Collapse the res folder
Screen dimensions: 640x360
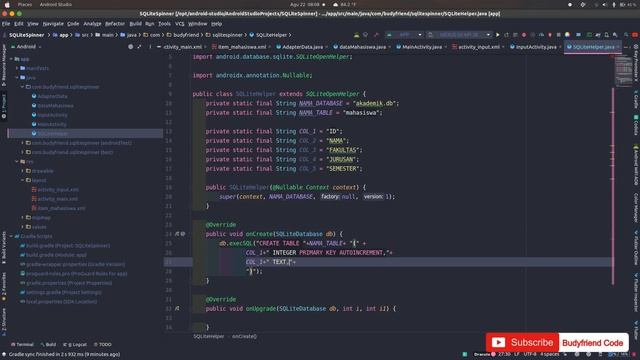pos(17,162)
